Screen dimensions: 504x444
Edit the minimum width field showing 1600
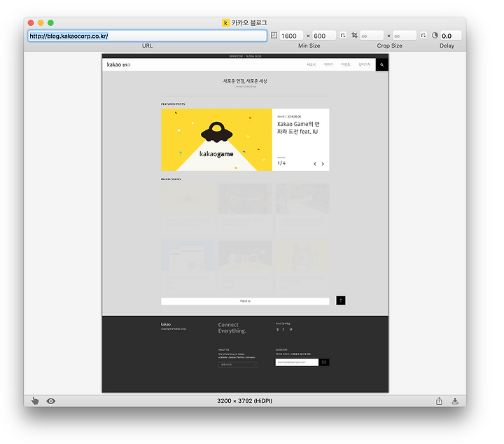(x=291, y=36)
